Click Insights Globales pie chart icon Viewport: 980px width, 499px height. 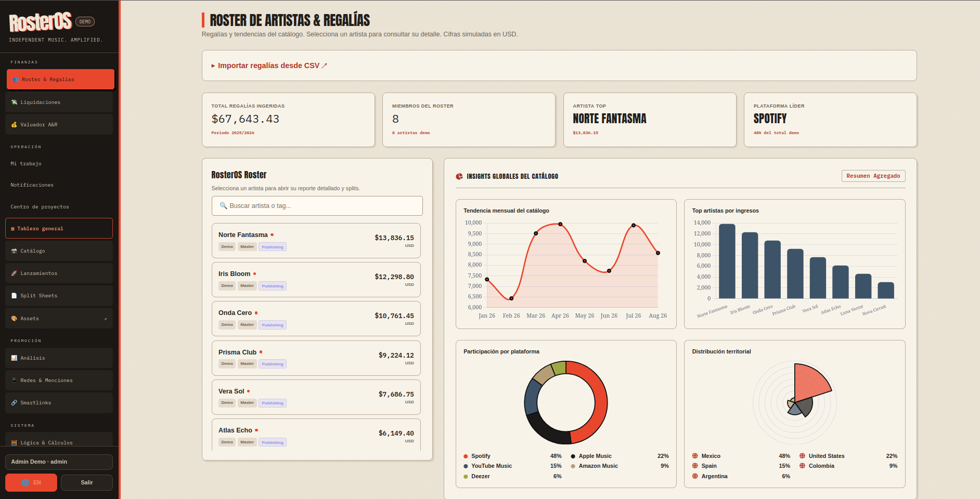[x=459, y=177]
